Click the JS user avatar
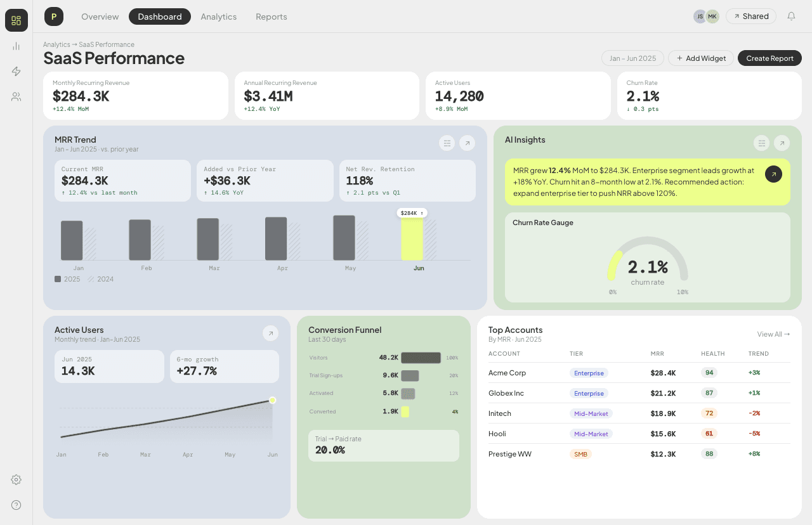Viewport: 812px width, 525px height. pos(700,16)
